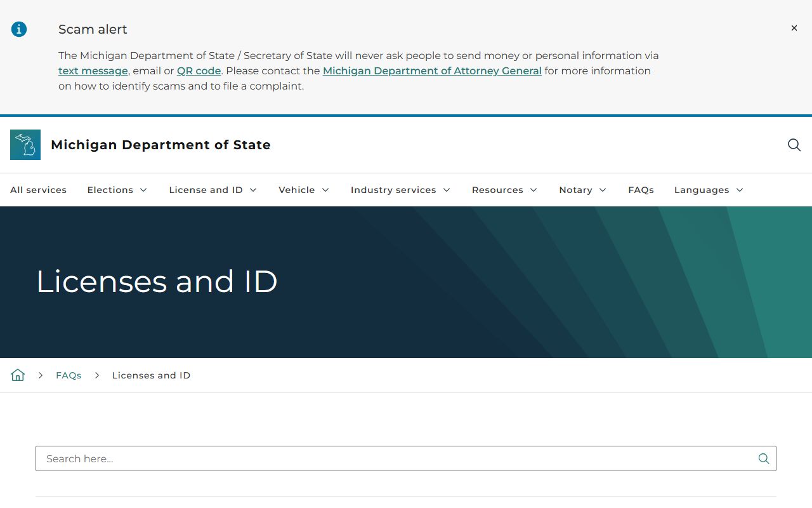Expand the Languages chevron arrow
Viewport: 812px width, 508px height.
click(740, 190)
